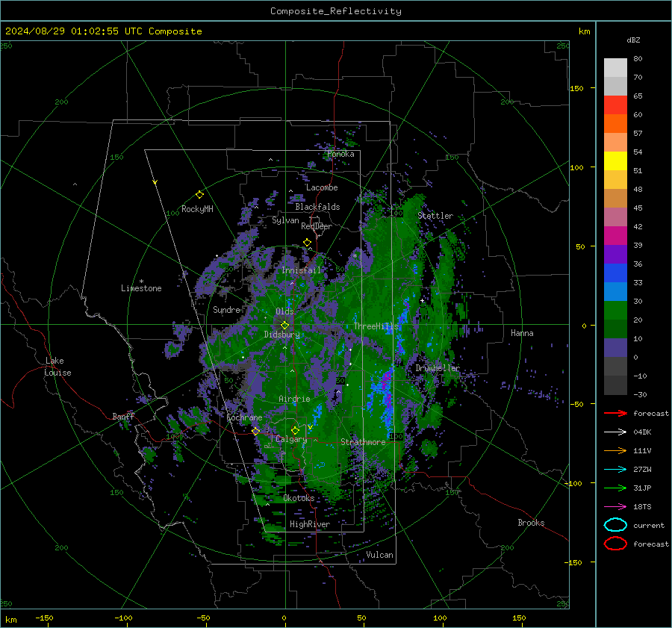Click the Blackfalds city label
The width and height of the screenshot is (672, 628).
(x=317, y=207)
